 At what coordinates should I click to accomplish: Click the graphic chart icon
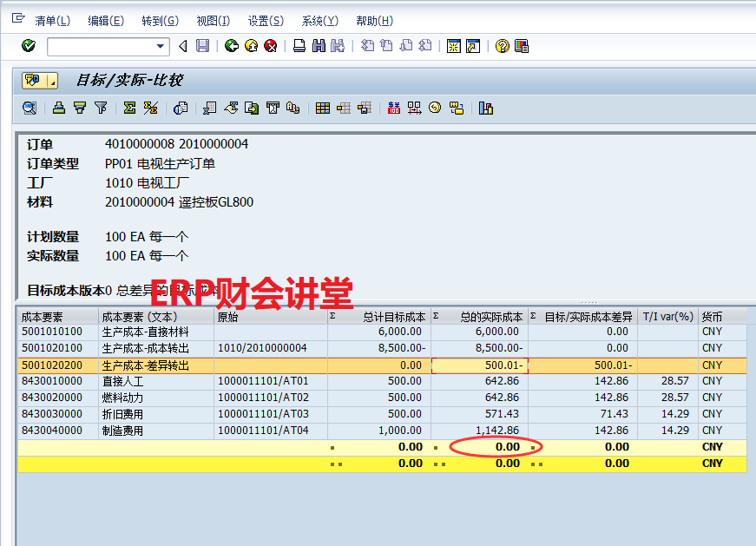[485, 109]
